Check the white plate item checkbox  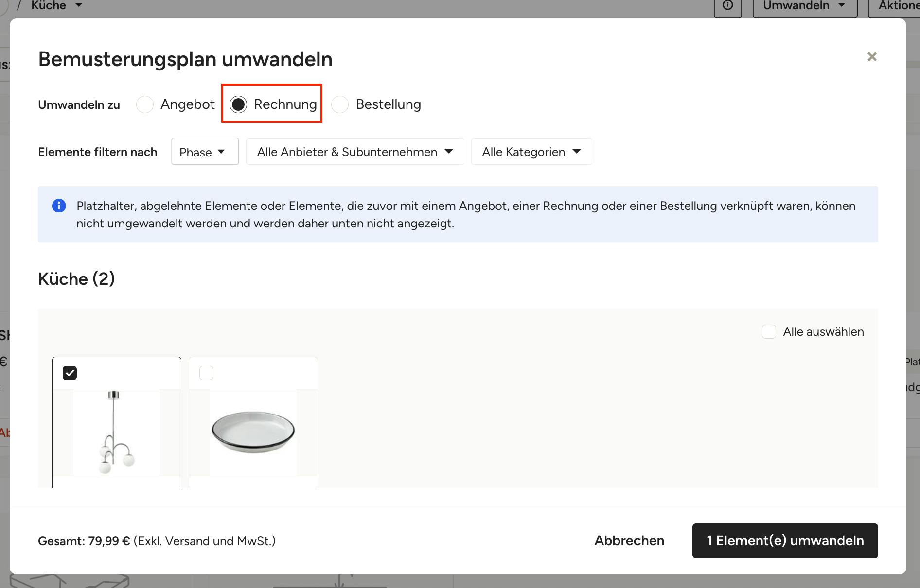[x=207, y=373]
